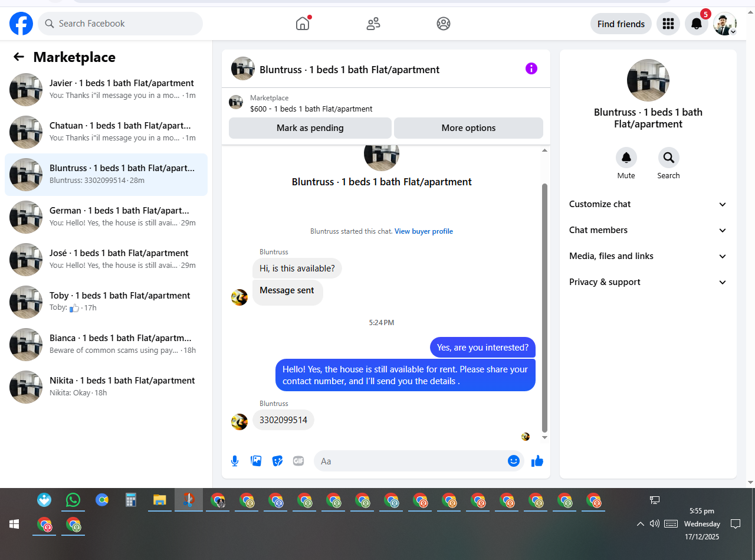The image size is (755, 560).
Task: Focus the Search Facebook field
Action: point(120,24)
